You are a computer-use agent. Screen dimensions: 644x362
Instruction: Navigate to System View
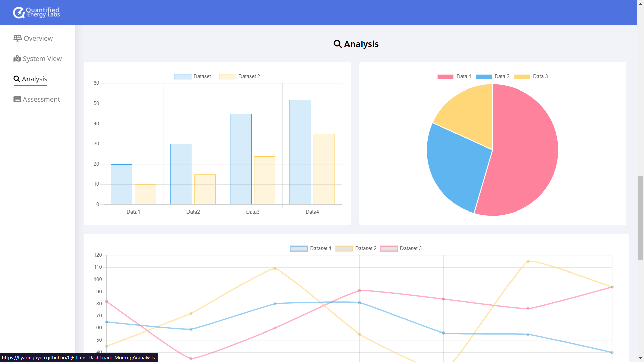(x=42, y=58)
